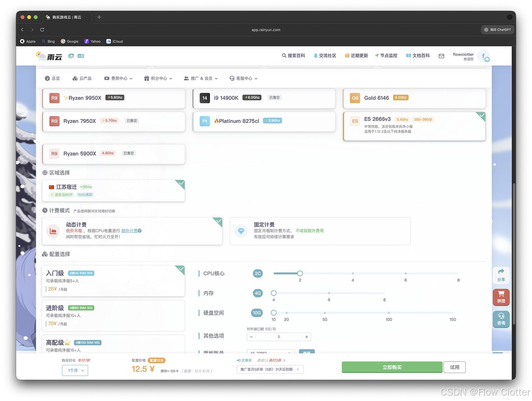The height and width of the screenshot is (401, 532).
Task: Expand the 积分中心 dropdown menu
Action: click(158, 78)
